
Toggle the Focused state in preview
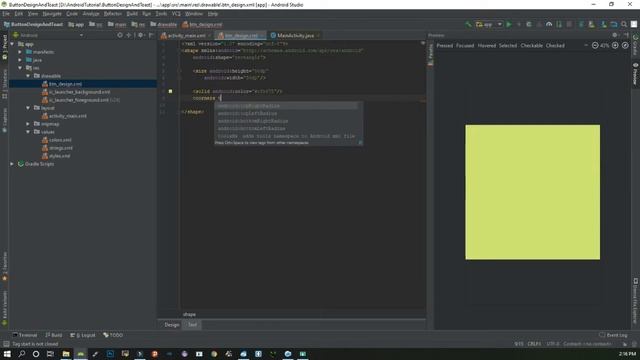pyautogui.click(x=465, y=46)
